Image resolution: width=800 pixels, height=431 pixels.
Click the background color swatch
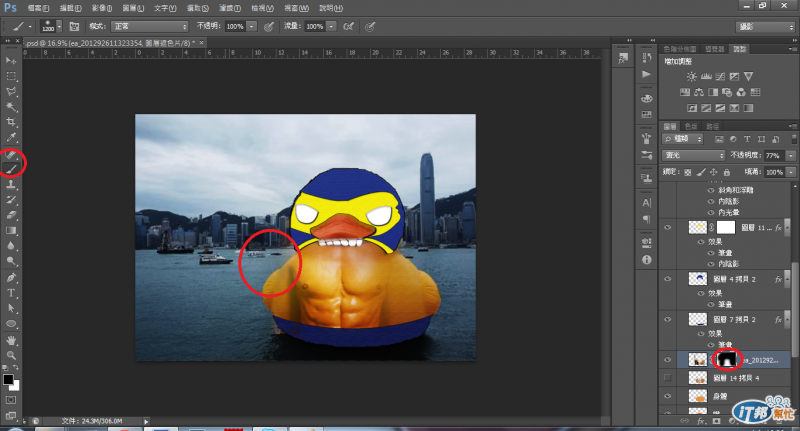(x=15, y=386)
